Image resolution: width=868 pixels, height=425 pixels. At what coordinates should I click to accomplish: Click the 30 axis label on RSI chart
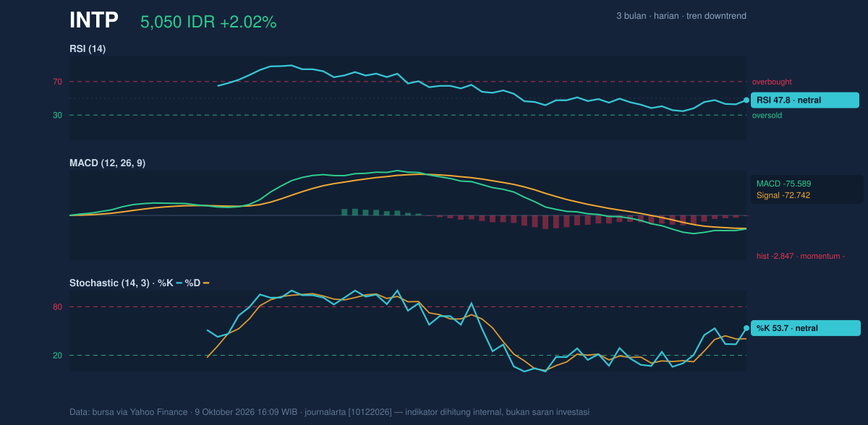[57, 116]
